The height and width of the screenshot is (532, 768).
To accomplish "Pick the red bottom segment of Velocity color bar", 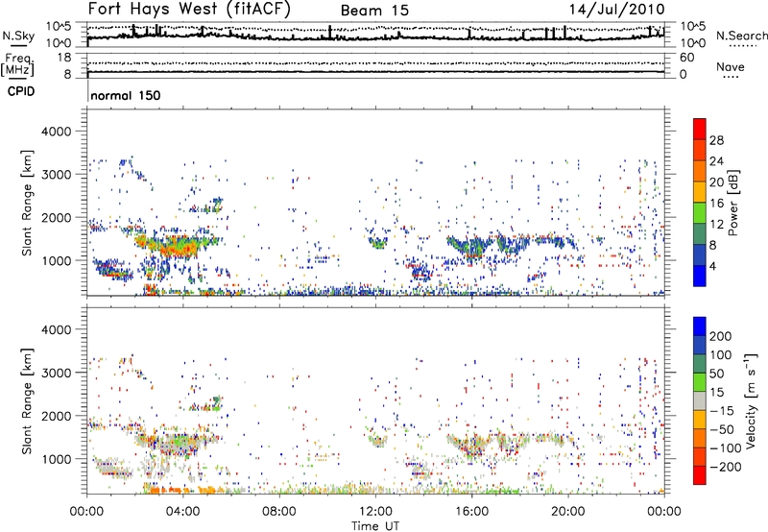I will pyautogui.click(x=700, y=475).
